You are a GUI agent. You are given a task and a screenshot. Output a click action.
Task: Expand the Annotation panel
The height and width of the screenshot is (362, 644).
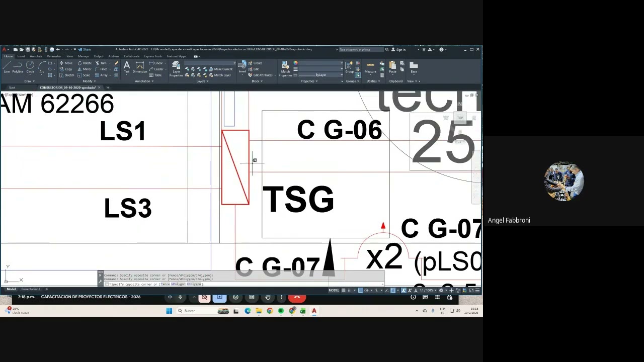[x=144, y=81]
